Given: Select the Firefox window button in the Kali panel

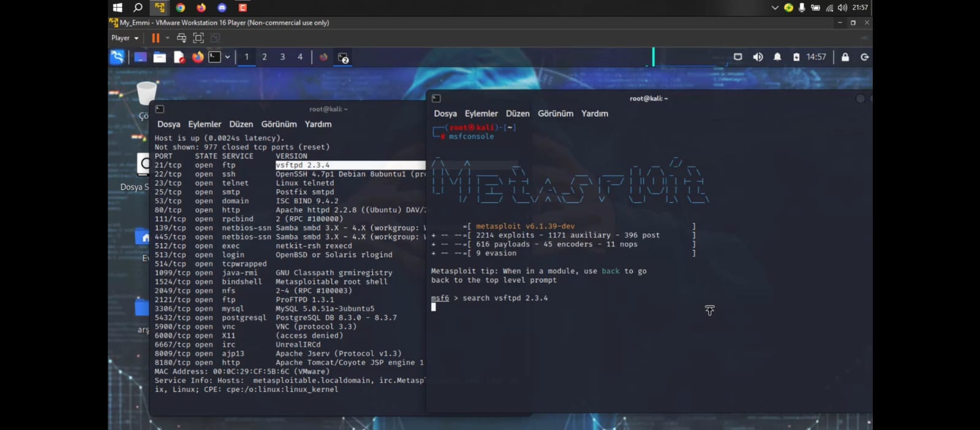Looking at the screenshot, I should pyautogui.click(x=323, y=57).
